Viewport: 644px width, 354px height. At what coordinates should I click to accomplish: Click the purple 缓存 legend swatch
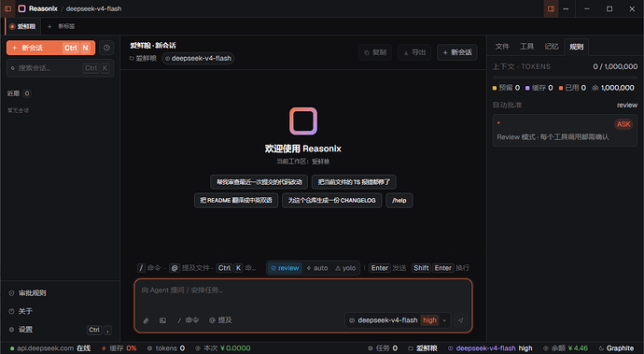[x=527, y=88]
